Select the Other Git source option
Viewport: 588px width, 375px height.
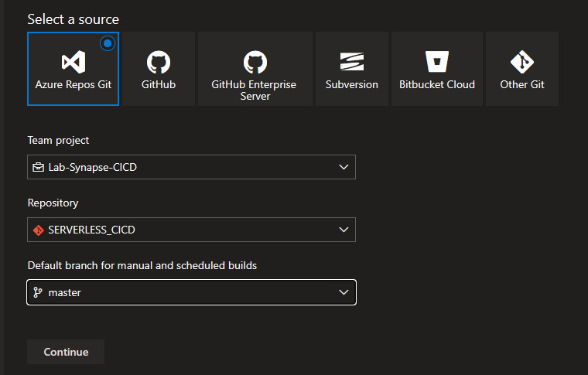[x=522, y=69]
